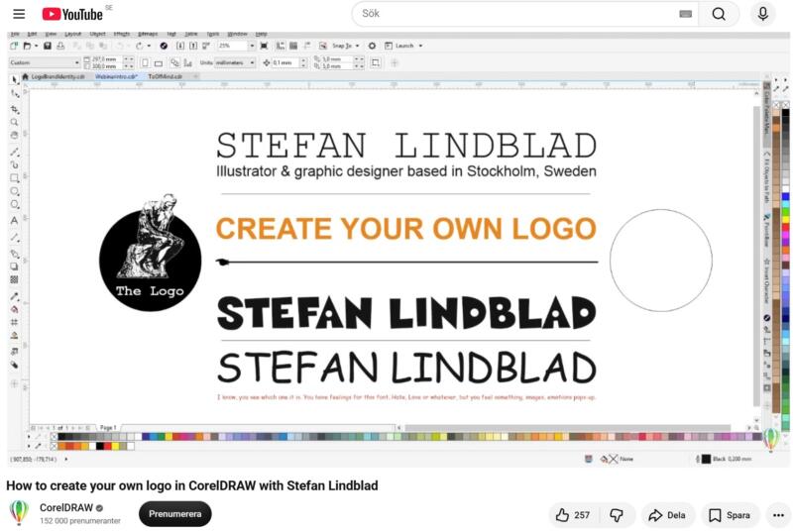Image resolution: width=793 pixels, height=532 pixels.
Task: Click the New document icon
Action: (x=14, y=46)
